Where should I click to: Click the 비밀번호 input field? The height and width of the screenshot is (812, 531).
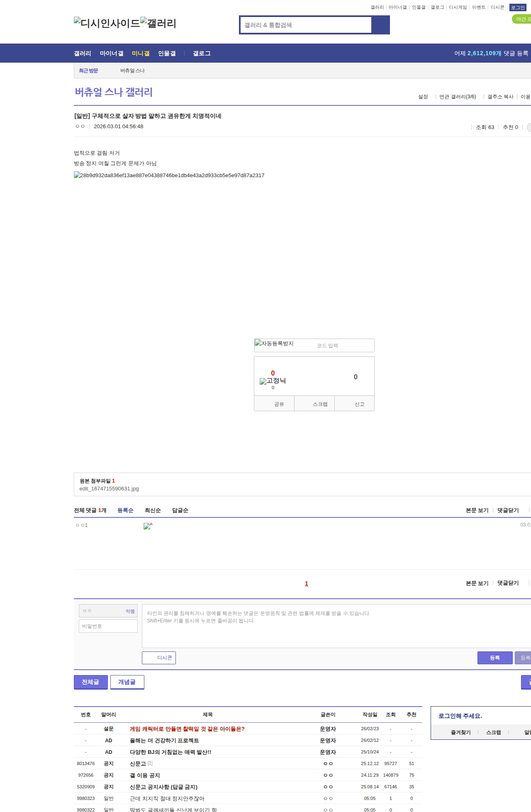(x=108, y=626)
